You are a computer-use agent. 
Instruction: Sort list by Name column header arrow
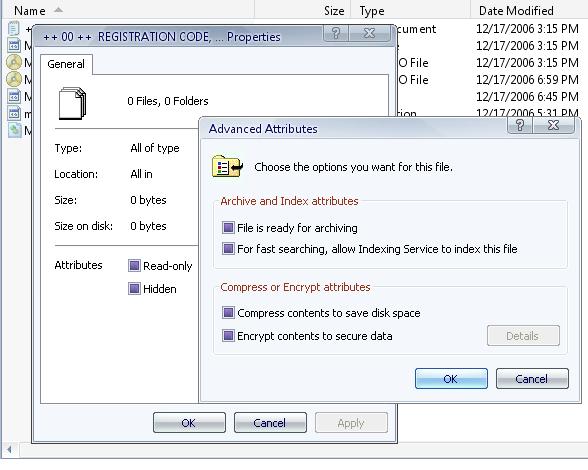point(58,10)
